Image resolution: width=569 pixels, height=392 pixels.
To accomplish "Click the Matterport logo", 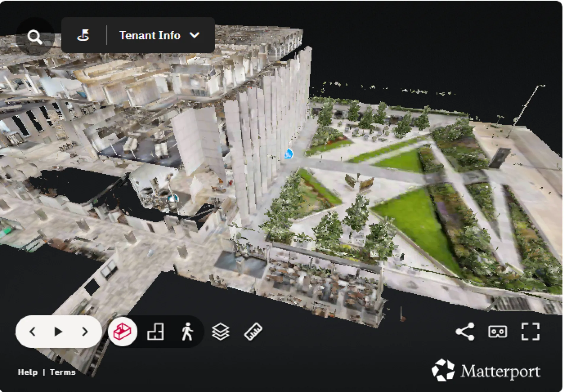I will tap(486, 371).
